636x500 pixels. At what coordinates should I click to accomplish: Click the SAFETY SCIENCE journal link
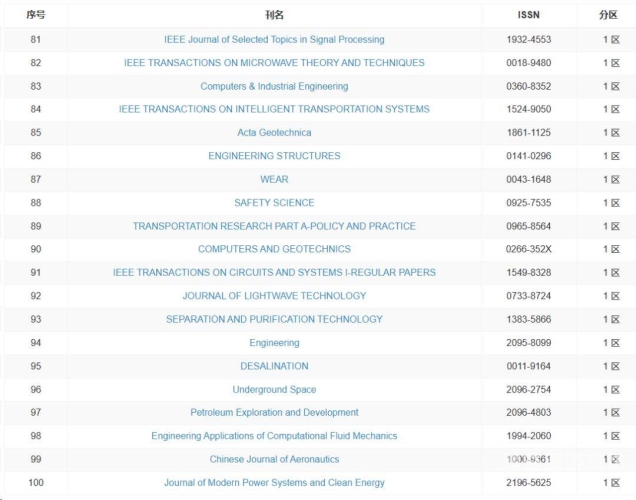(x=274, y=203)
